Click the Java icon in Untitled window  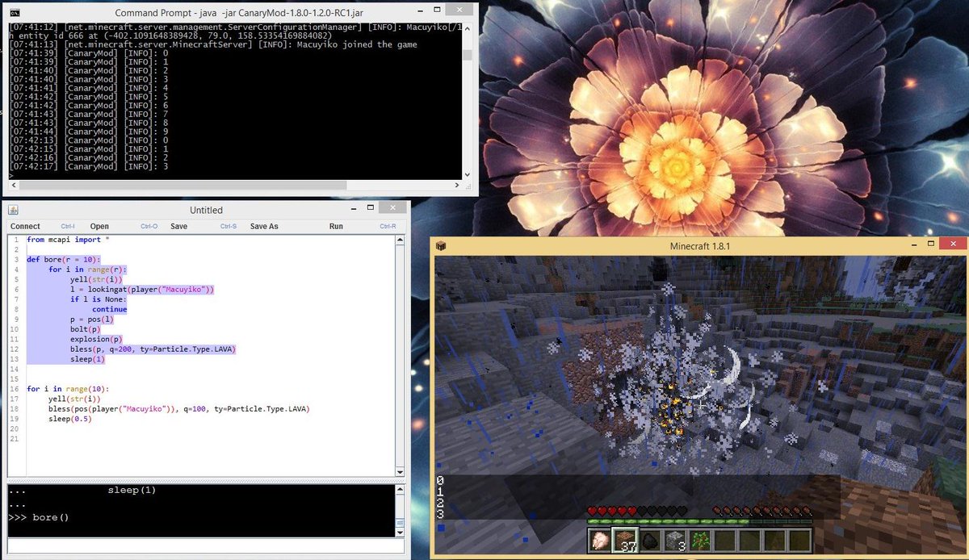[x=14, y=210]
